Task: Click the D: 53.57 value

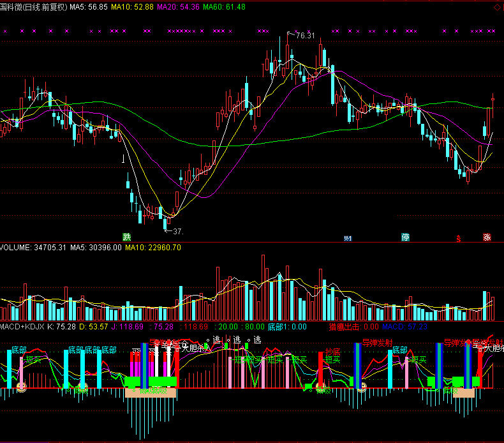Action: 94,327
